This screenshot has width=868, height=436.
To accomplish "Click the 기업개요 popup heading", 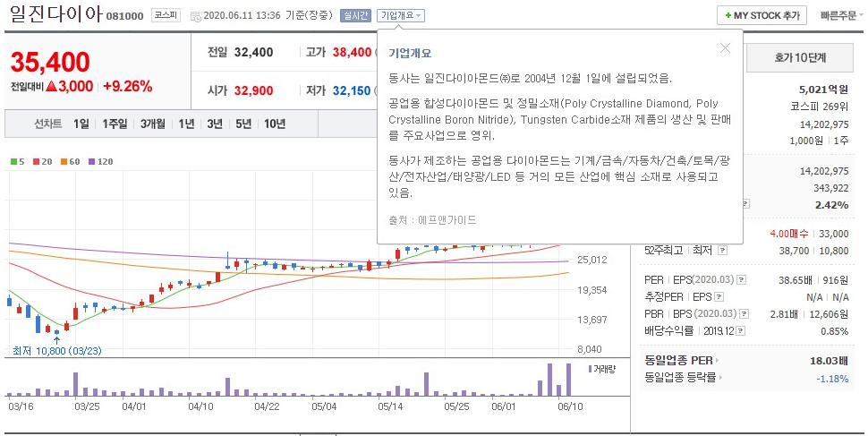I will click(410, 53).
